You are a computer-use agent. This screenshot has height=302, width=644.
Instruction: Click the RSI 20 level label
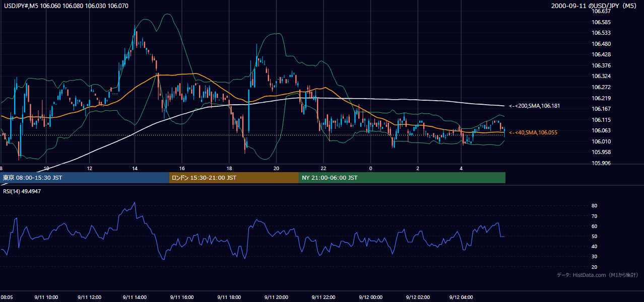(x=594, y=267)
